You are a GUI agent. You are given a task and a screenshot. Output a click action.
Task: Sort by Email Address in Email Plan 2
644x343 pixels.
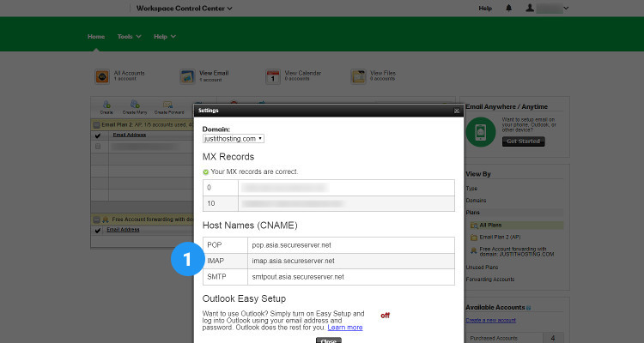[130, 135]
